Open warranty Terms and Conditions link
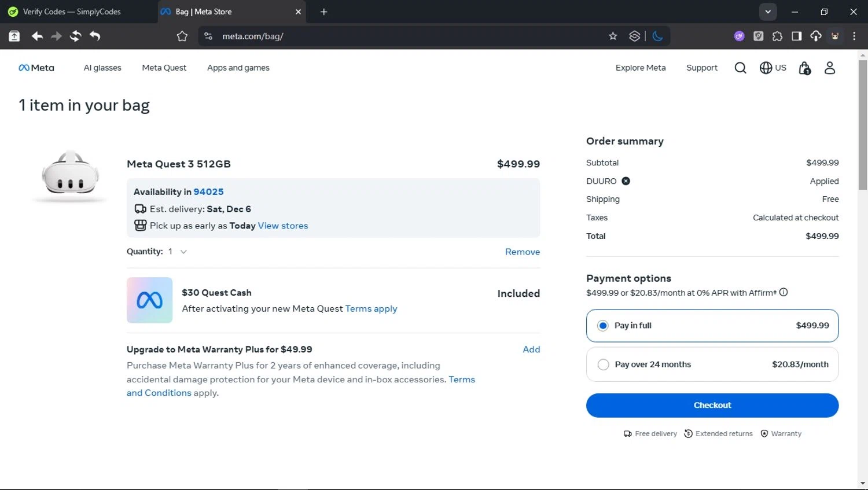This screenshot has width=868, height=490. click(462, 380)
